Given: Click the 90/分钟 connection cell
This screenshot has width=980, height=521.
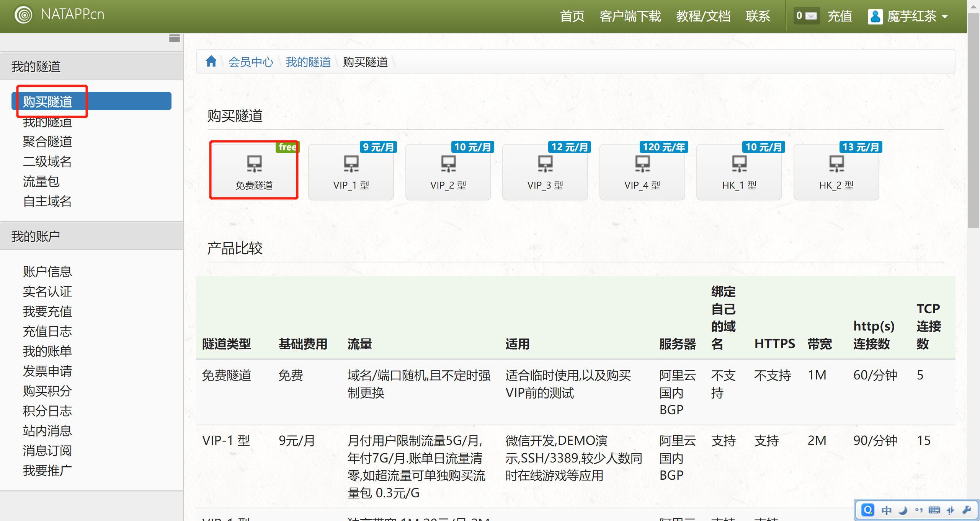Looking at the screenshot, I should pos(875,441).
